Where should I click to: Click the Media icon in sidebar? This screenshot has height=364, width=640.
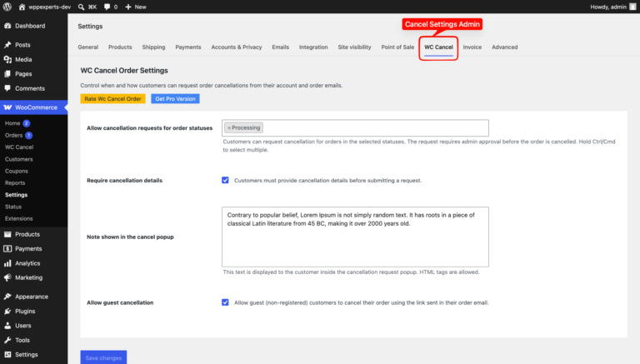pyautogui.click(x=7, y=59)
